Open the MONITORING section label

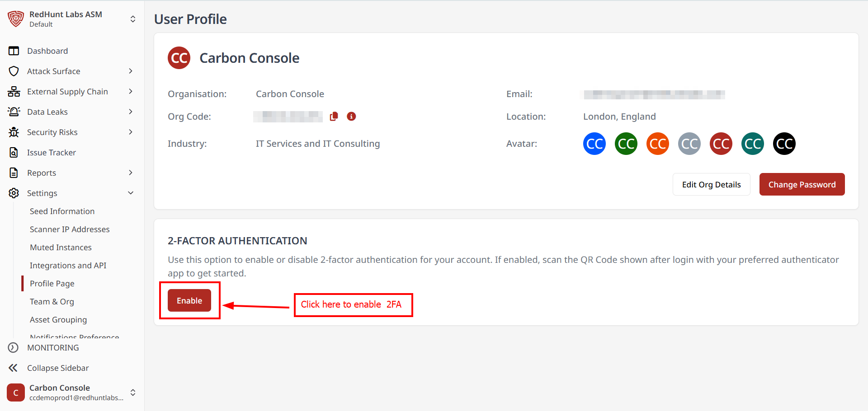coord(53,348)
